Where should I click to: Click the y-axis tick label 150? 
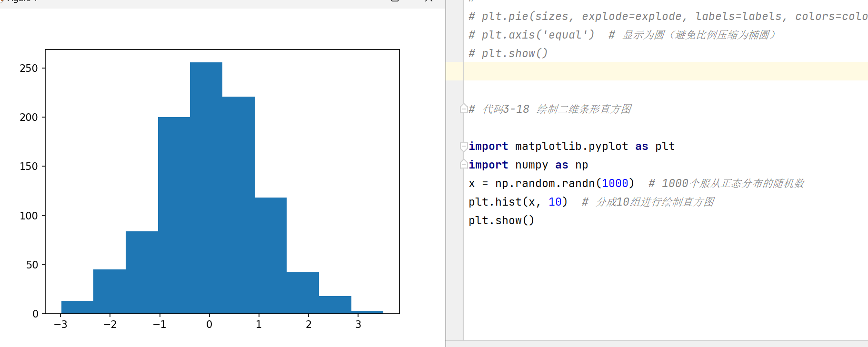click(29, 166)
